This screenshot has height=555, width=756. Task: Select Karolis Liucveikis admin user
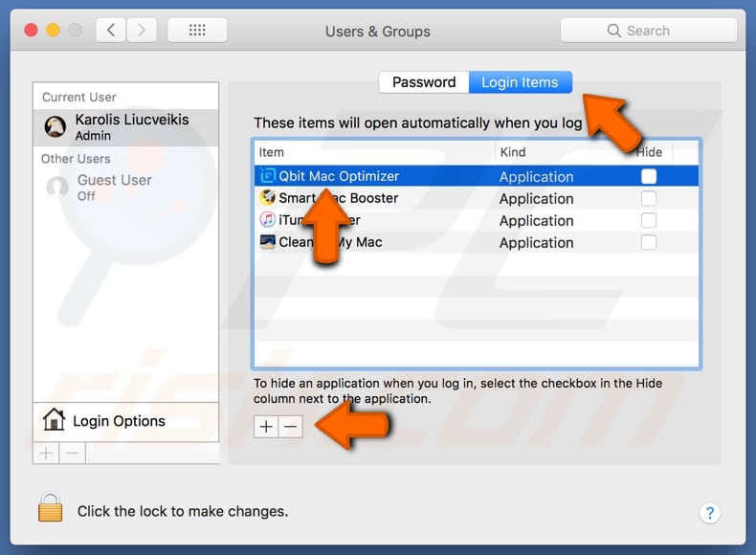125,127
